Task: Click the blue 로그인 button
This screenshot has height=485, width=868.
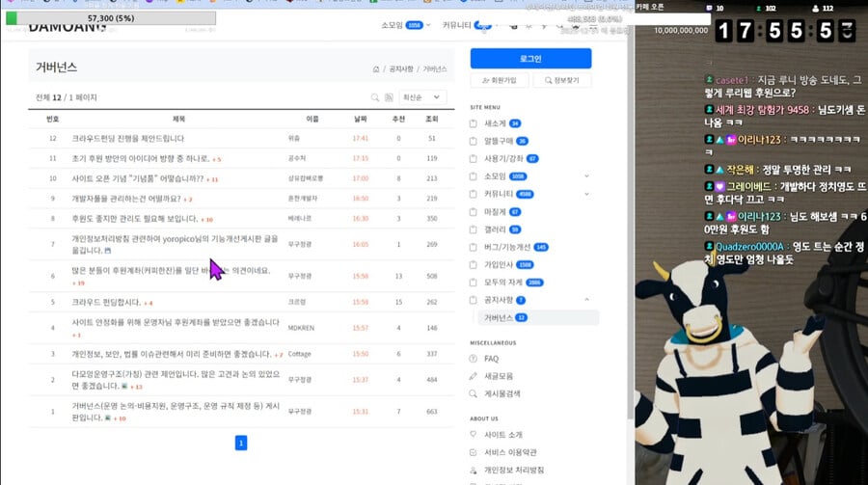Action: coord(530,58)
